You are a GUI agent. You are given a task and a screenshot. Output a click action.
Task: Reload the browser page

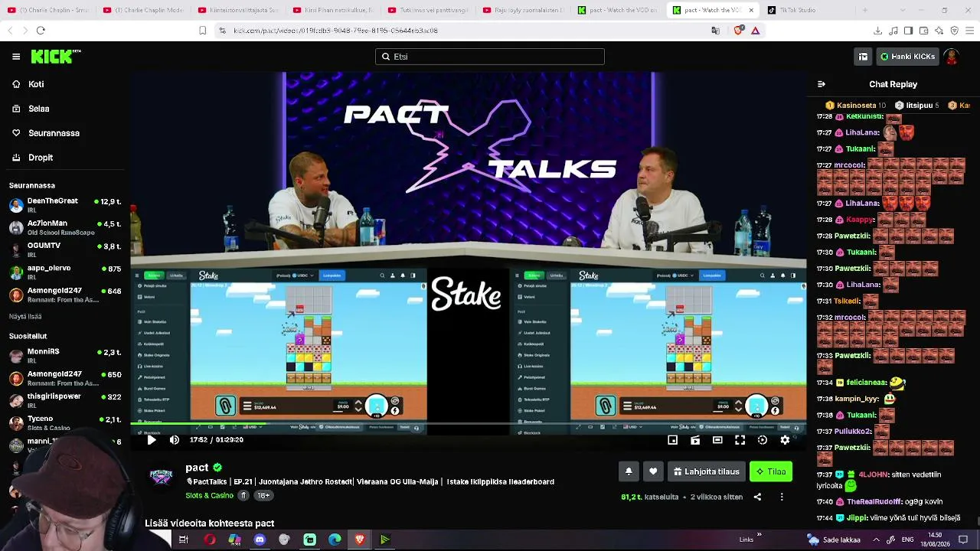click(x=41, y=31)
